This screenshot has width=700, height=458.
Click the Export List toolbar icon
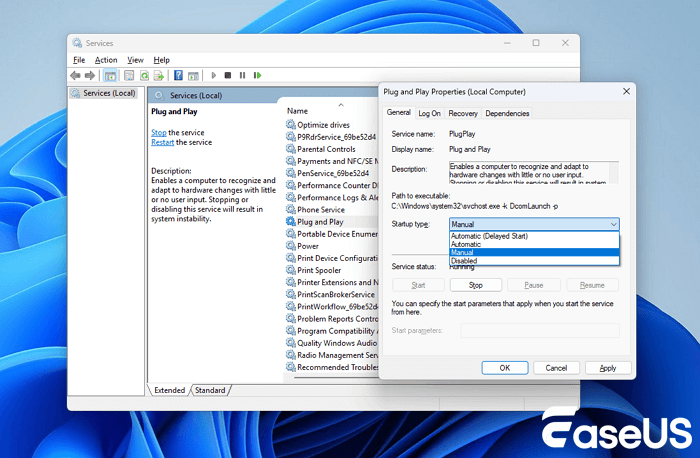coord(158,75)
